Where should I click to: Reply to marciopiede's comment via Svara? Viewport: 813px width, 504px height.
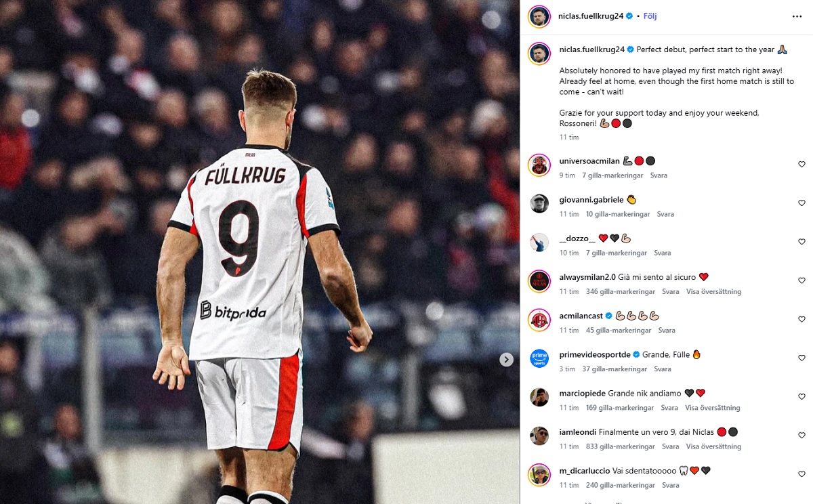[x=669, y=408]
